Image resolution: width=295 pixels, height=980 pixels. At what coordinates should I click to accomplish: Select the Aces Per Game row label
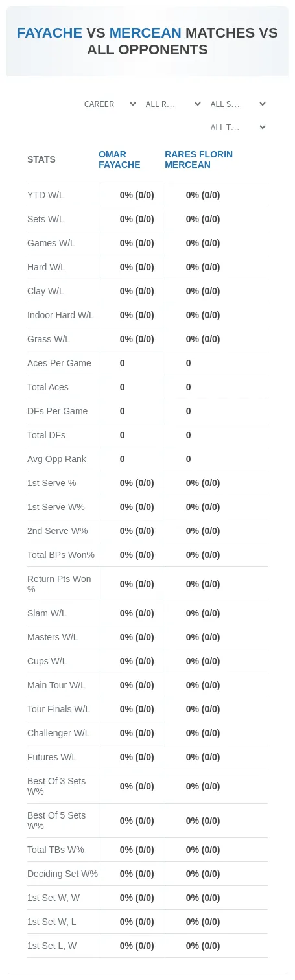click(59, 363)
